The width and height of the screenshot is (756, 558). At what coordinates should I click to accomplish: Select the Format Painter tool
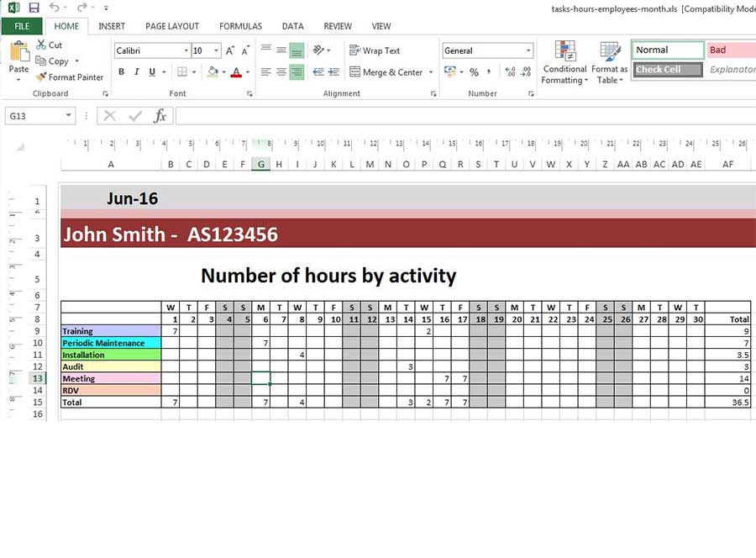click(x=69, y=77)
